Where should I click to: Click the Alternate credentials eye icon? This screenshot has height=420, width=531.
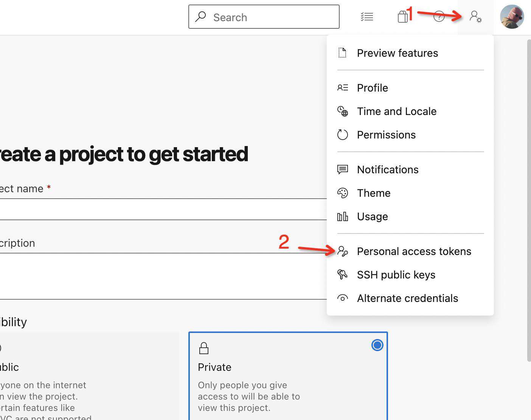(343, 298)
